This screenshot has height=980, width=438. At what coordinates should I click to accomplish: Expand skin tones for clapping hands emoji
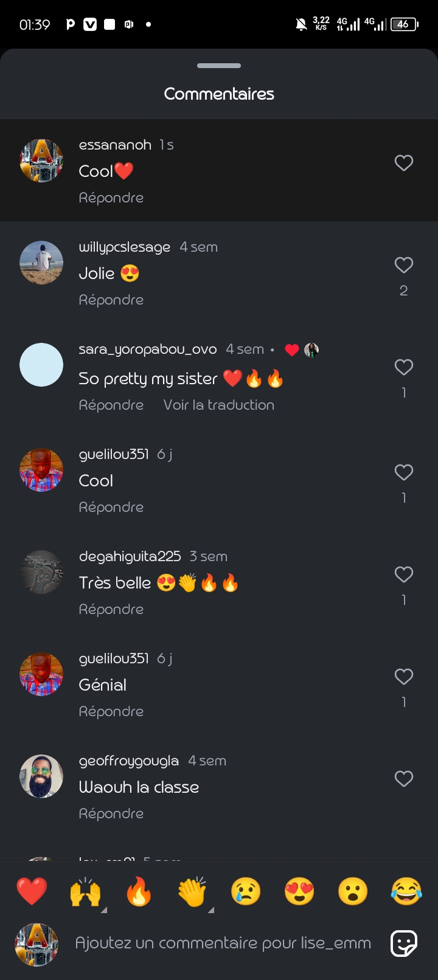click(210, 909)
